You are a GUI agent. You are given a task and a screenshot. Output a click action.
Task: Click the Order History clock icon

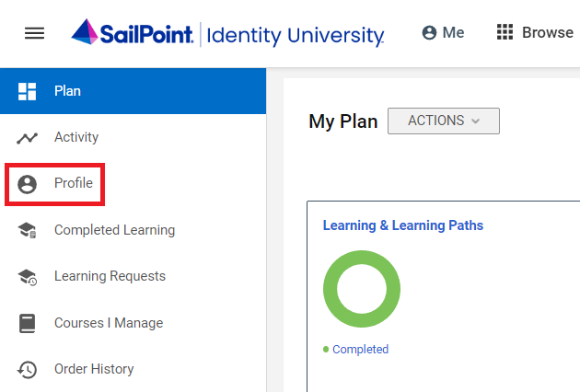pos(27,370)
